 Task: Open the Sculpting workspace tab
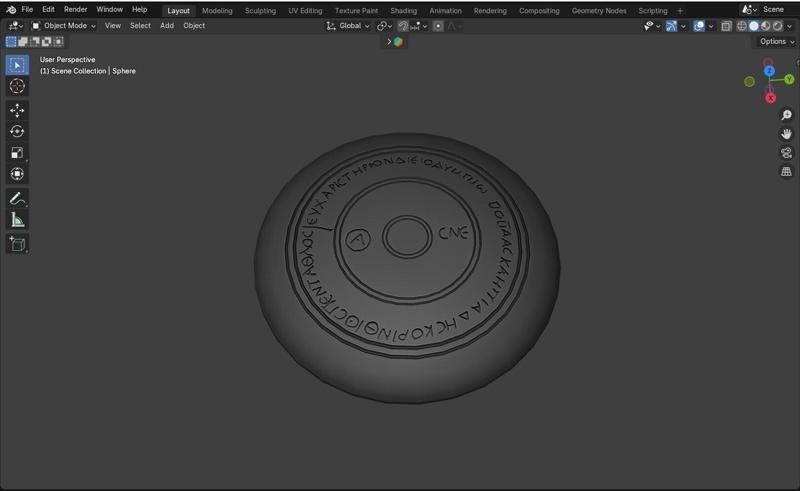point(260,10)
